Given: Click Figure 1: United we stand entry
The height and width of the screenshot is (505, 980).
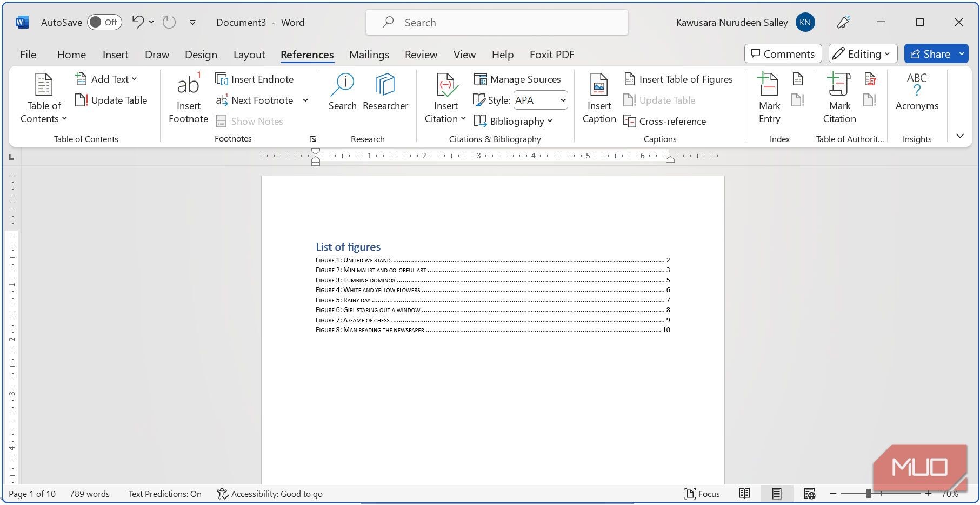Looking at the screenshot, I should point(492,260).
